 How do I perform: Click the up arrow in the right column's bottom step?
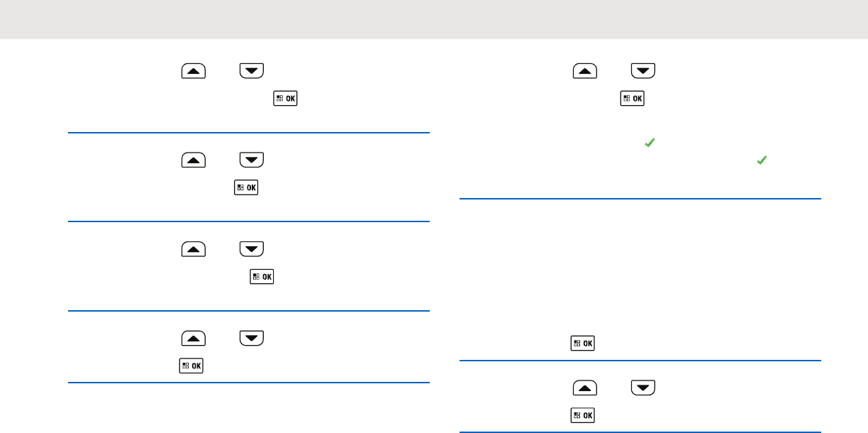[585, 388]
